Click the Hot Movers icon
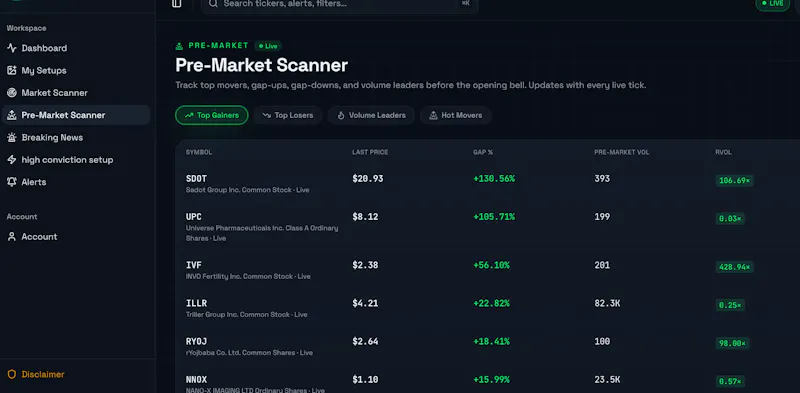800x393 pixels. pyautogui.click(x=433, y=115)
